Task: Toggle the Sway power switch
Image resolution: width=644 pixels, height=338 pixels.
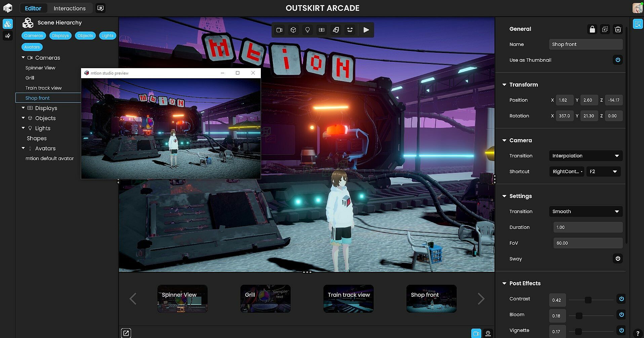Action: tap(617, 259)
